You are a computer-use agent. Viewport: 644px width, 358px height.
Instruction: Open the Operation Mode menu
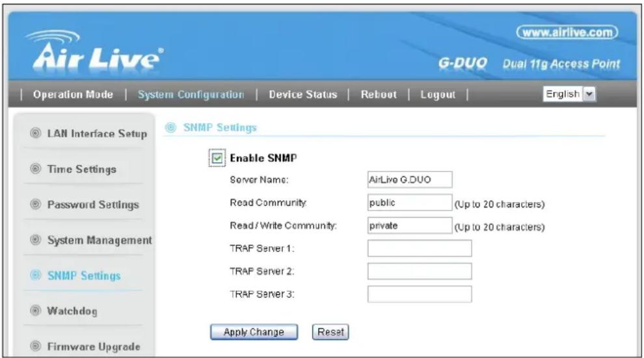73,94
